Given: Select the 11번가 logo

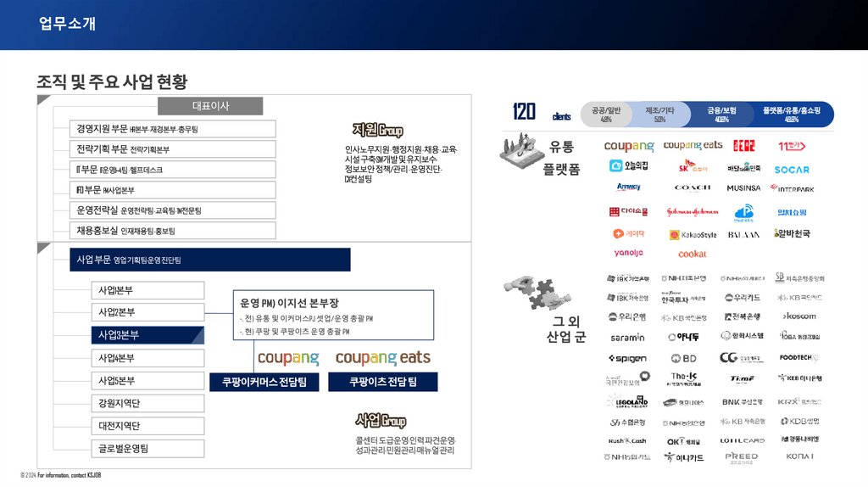Looking at the screenshot, I should coord(792,146).
